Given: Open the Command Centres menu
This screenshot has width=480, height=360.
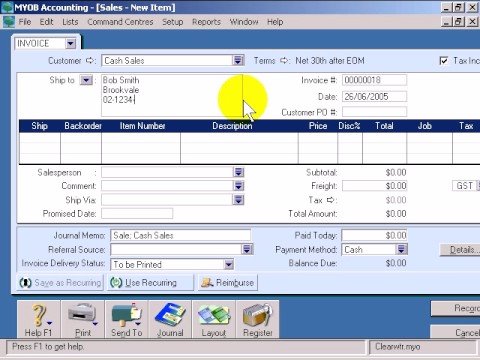Looking at the screenshot, I should click(120, 22).
